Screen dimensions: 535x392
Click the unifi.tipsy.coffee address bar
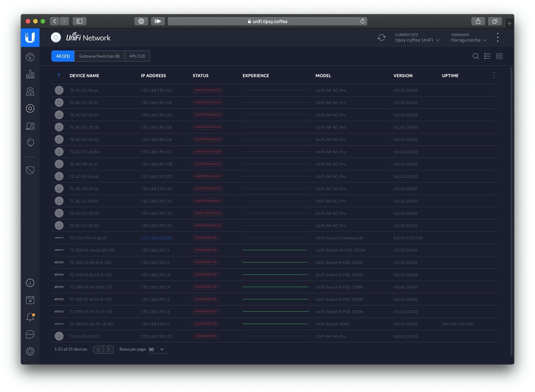tap(267, 21)
